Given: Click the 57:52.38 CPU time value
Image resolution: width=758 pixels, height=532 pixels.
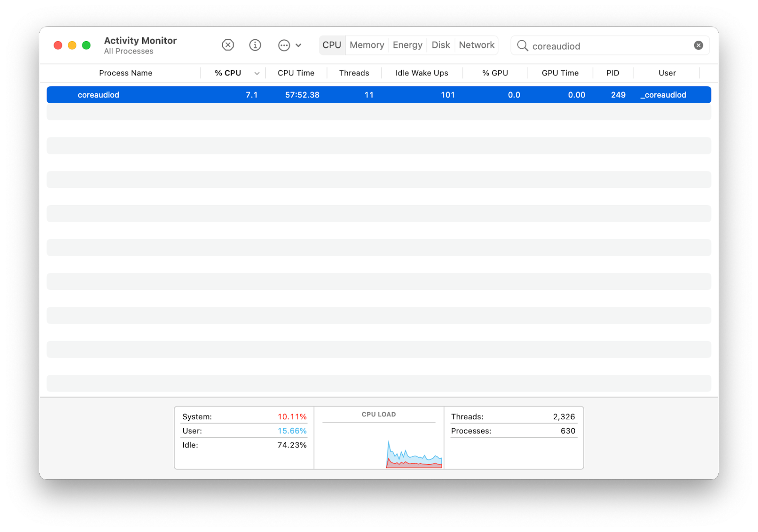Looking at the screenshot, I should (302, 95).
